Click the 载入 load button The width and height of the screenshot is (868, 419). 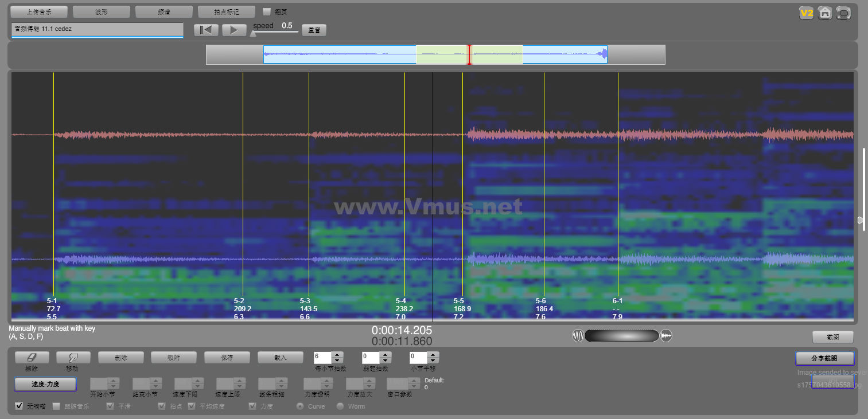point(281,358)
